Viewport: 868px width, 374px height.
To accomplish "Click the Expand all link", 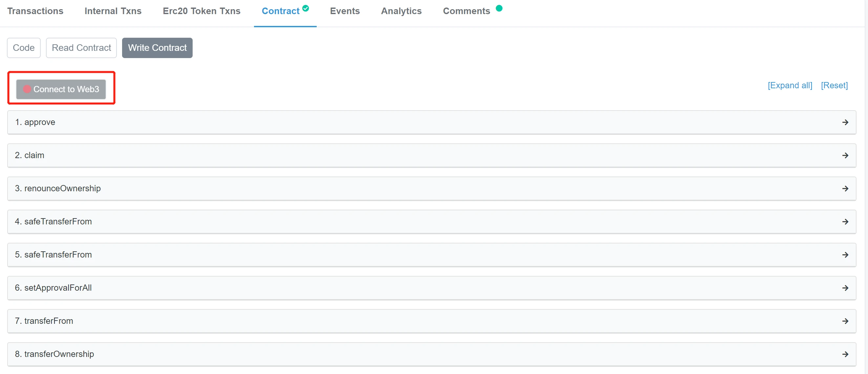I will coord(790,85).
